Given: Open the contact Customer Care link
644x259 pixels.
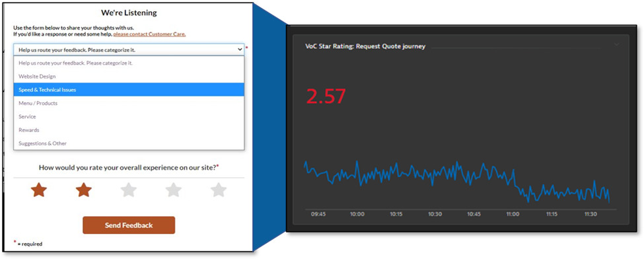Looking at the screenshot, I should point(149,34).
